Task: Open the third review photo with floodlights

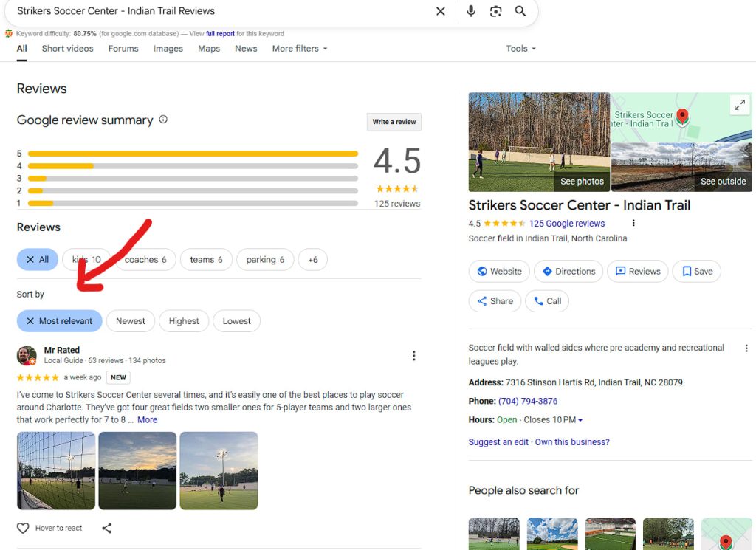Action: pyautogui.click(x=219, y=470)
